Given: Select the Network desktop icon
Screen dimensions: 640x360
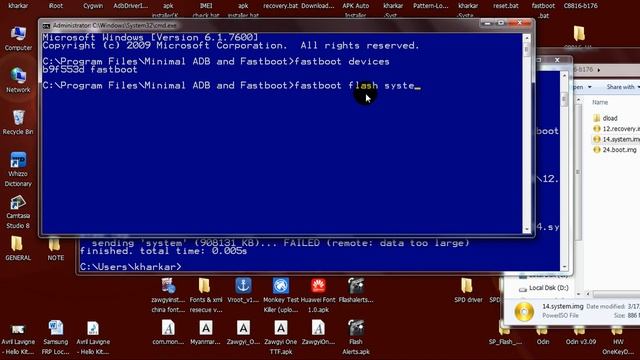Looking at the screenshot, I should 18,80.
